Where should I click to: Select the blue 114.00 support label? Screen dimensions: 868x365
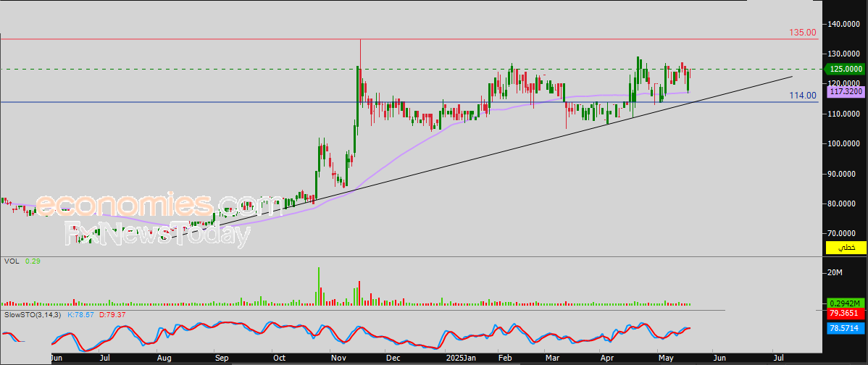coord(802,96)
